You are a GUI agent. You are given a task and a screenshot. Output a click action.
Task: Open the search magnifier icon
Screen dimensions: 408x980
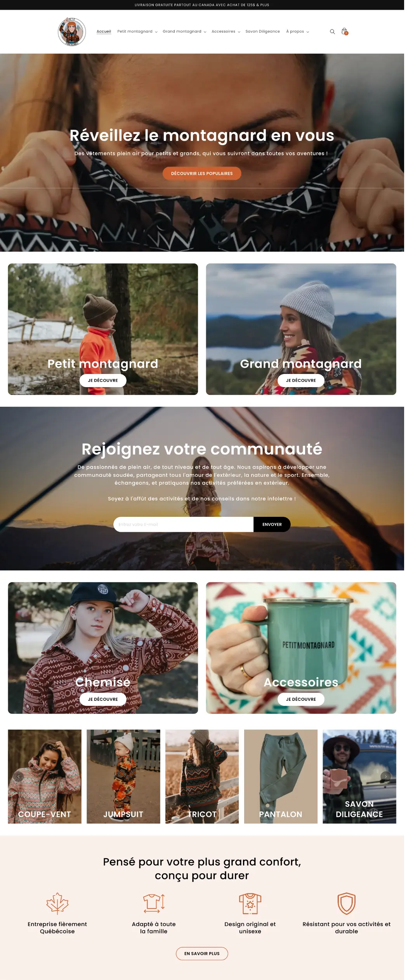pos(335,32)
